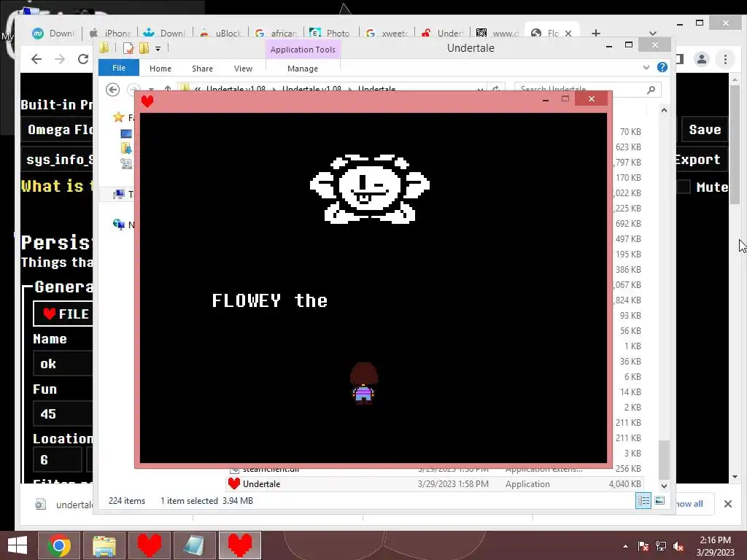This screenshot has width=747, height=560.
Task: Click the Explorer search magnifier icon
Action: tap(651, 90)
